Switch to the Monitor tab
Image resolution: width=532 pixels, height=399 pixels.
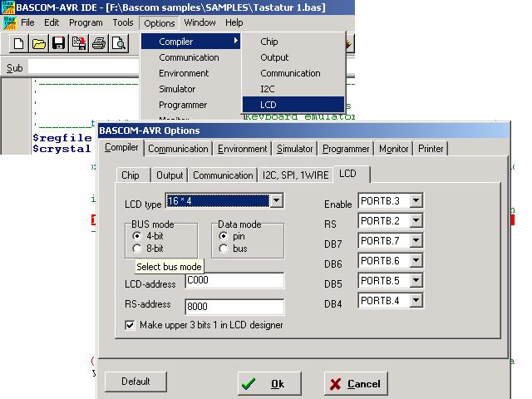393,149
